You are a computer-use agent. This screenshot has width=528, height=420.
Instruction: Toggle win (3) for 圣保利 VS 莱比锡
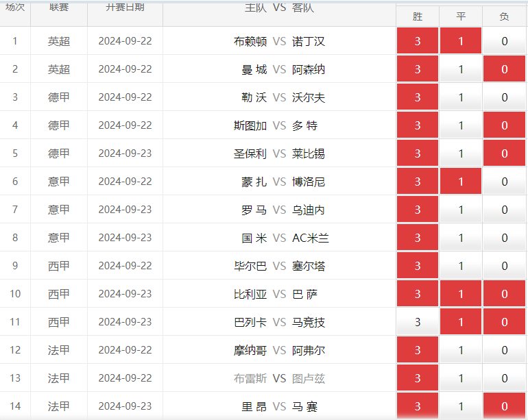pos(418,153)
